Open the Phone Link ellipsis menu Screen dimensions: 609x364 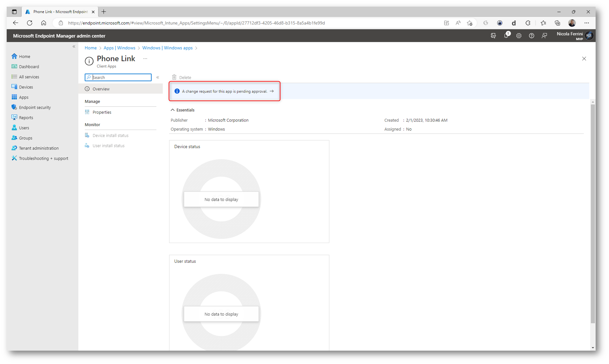pos(145,59)
